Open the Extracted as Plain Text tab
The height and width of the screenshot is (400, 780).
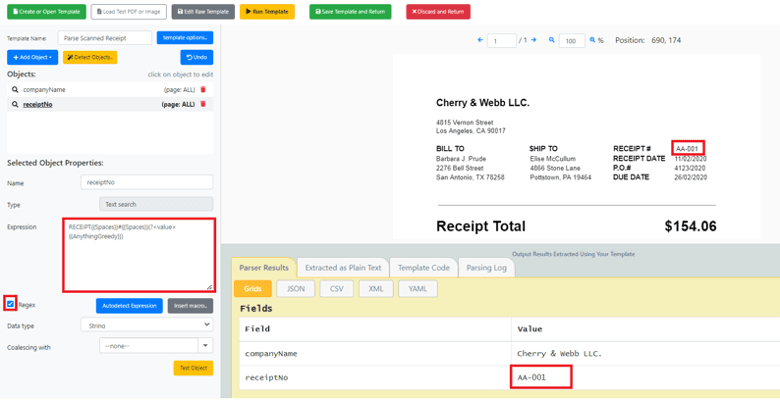[344, 268]
